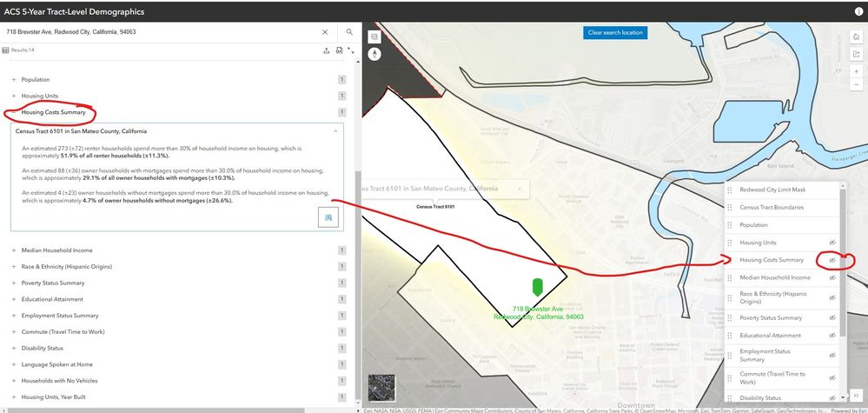Expand Poverty Status Summary results section

click(14, 283)
